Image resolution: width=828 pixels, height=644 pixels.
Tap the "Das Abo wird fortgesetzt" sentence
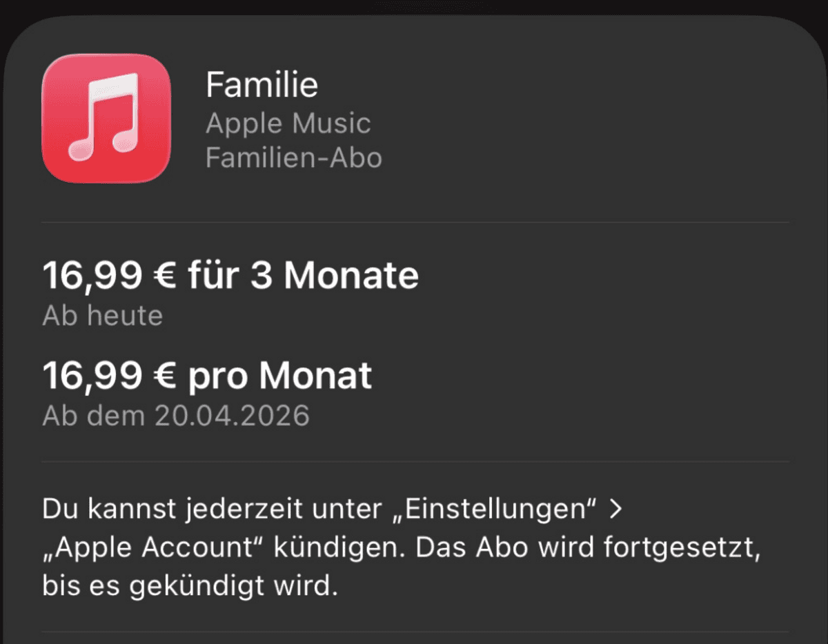point(585,548)
